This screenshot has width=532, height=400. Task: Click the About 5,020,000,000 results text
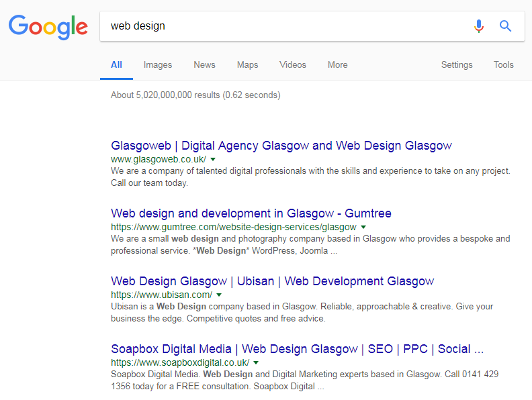[x=195, y=95]
